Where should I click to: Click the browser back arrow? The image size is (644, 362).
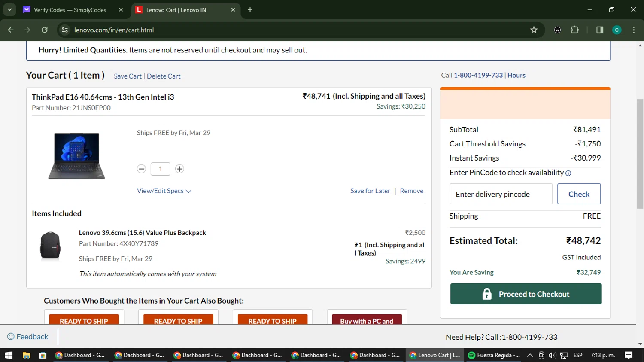tap(11, 30)
